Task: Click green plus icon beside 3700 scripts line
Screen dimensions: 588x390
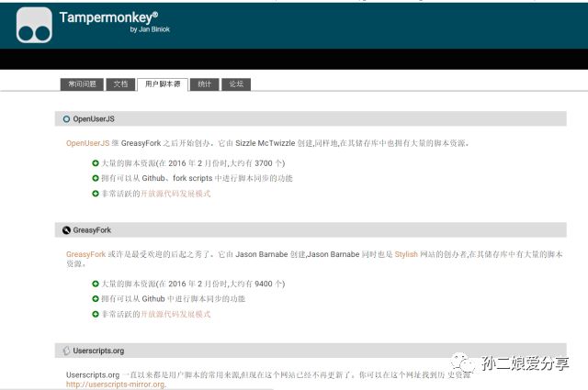Action: coord(96,163)
